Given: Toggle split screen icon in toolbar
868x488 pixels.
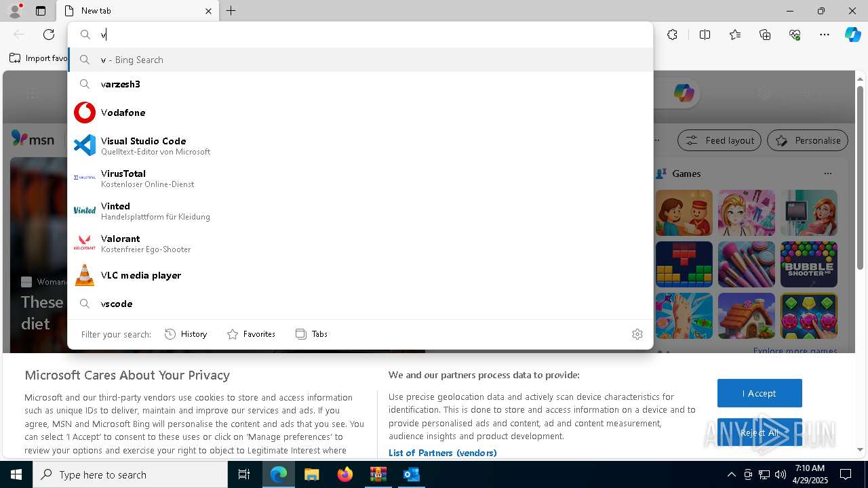Looking at the screenshot, I should (705, 35).
